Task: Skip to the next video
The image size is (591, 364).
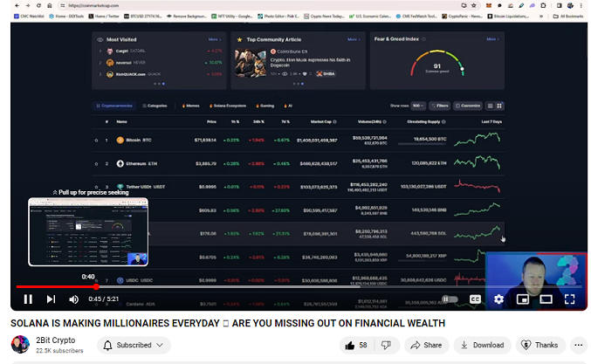Action: 51,299
